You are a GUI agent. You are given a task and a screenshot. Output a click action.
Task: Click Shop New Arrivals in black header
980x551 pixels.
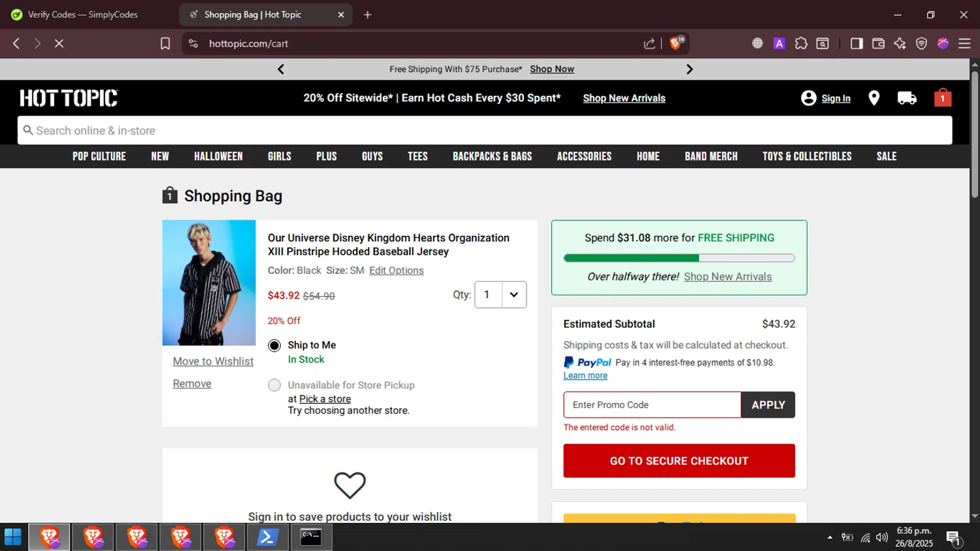624,98
